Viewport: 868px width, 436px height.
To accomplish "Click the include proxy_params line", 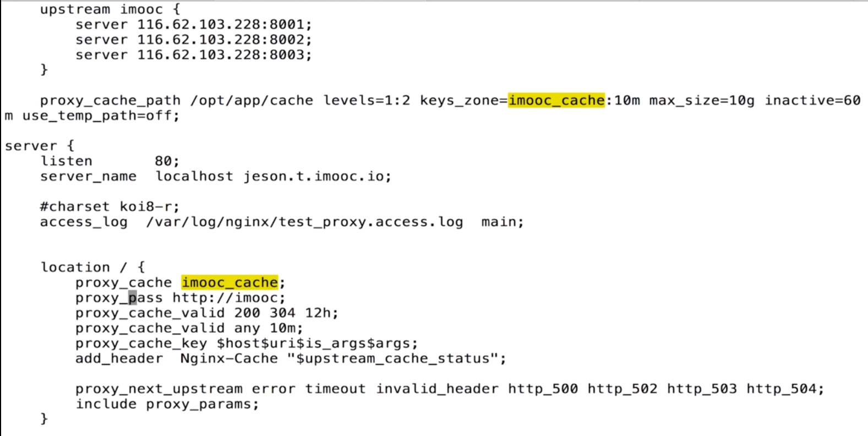I will pos(167,404).
